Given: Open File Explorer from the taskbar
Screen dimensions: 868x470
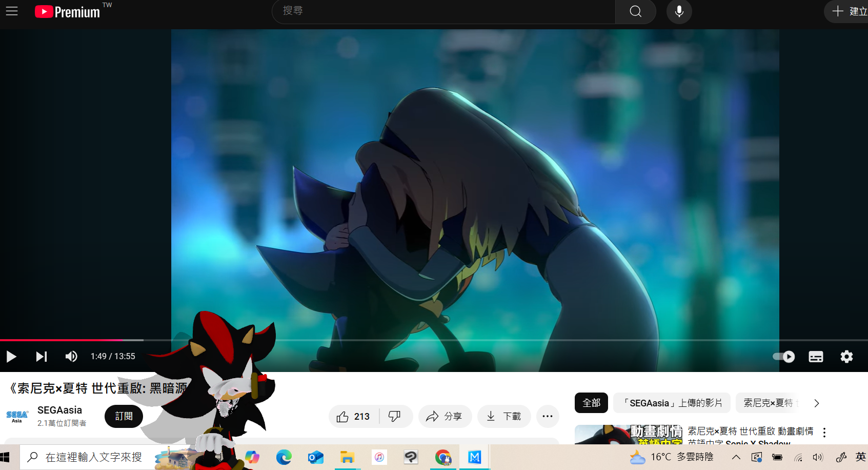Looking at the screenshot, I should coord(347,457).
